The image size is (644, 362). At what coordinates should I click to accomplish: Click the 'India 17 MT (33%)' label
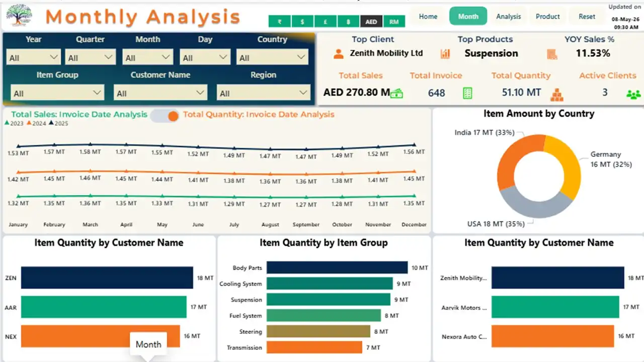(485, 133)
